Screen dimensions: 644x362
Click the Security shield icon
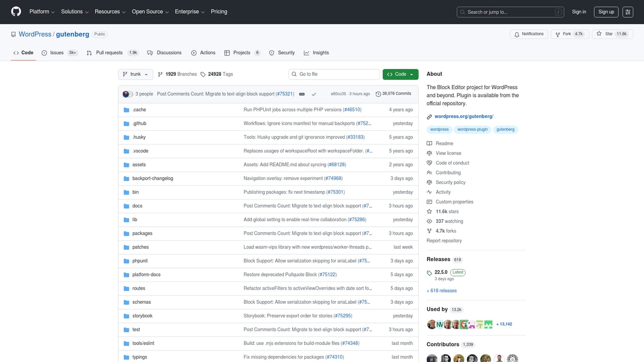271,52
